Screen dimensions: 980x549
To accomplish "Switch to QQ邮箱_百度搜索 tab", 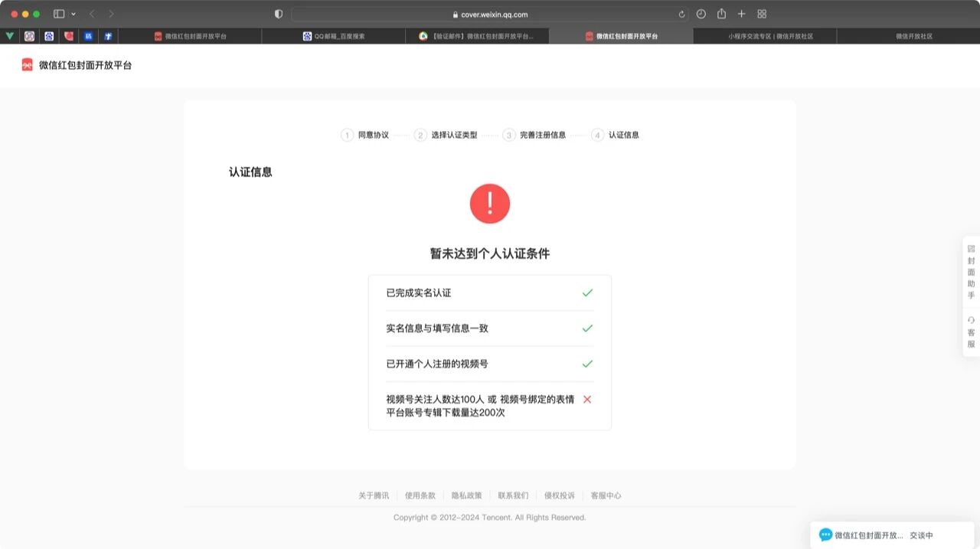I will tap(333, 36).
